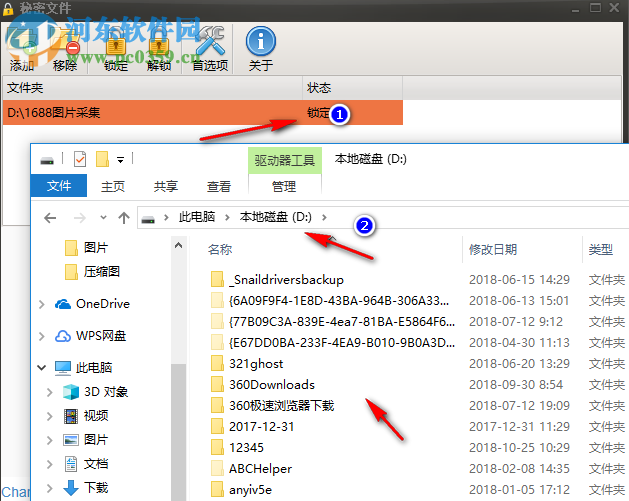Click 此电脑 in the address breadcrumb

click(197, 217)
